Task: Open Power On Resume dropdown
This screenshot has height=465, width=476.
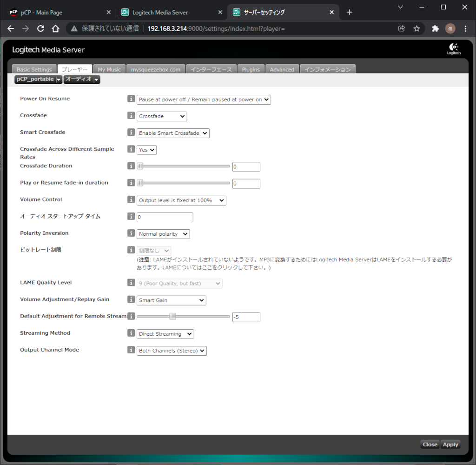Action: tap(204, 100)
